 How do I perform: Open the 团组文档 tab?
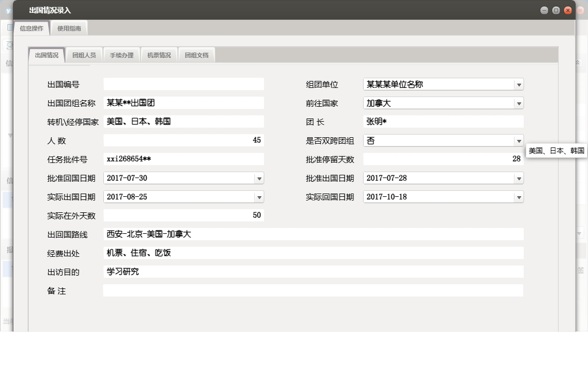tap(197, 54)
